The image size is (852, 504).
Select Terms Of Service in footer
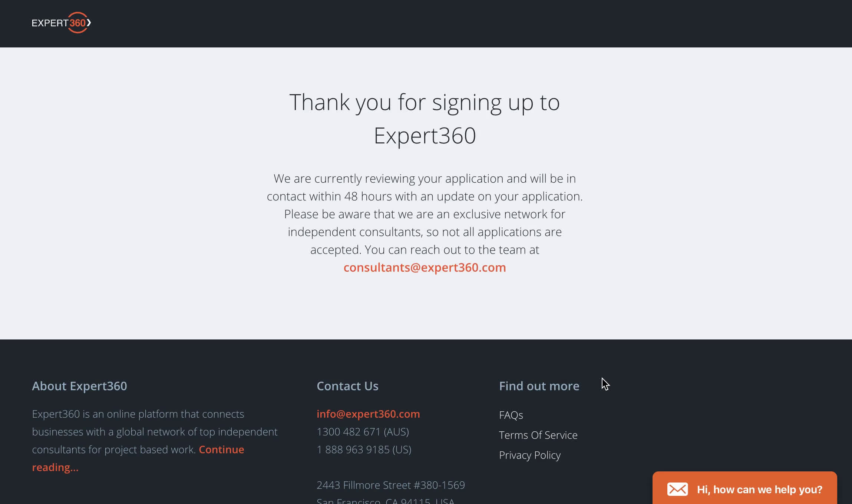click(x=538, y=434)
